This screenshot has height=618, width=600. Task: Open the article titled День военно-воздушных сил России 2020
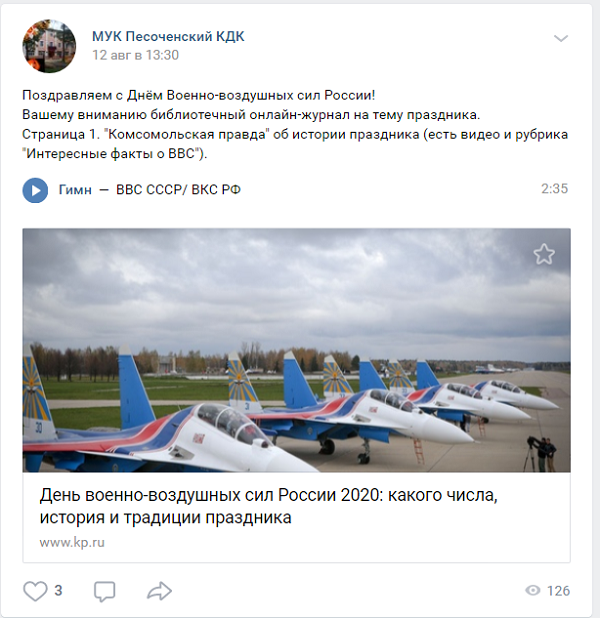pos(268,506)
